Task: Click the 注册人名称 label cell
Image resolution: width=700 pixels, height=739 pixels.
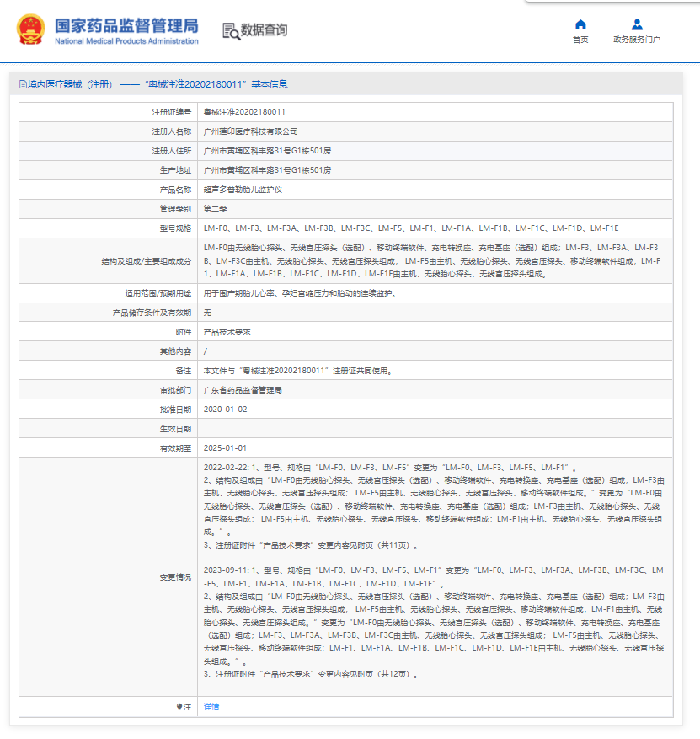Action: 109,131
